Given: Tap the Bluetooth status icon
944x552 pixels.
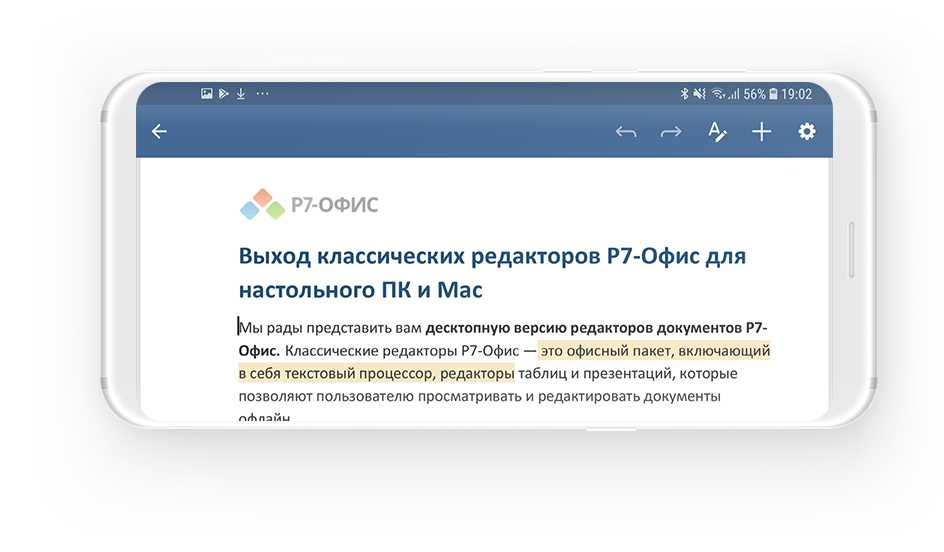Looking at the screenshot, I should point(685,94).
